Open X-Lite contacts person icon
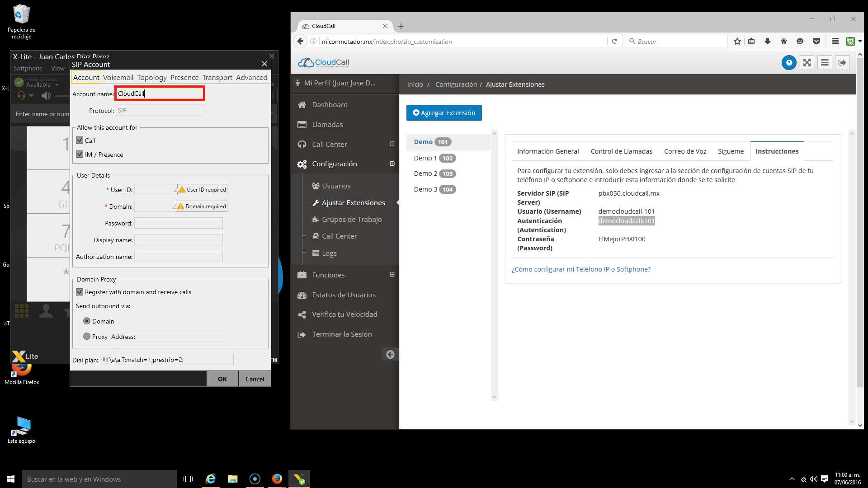This screenshot has height=488, width=868. [46, 311]
